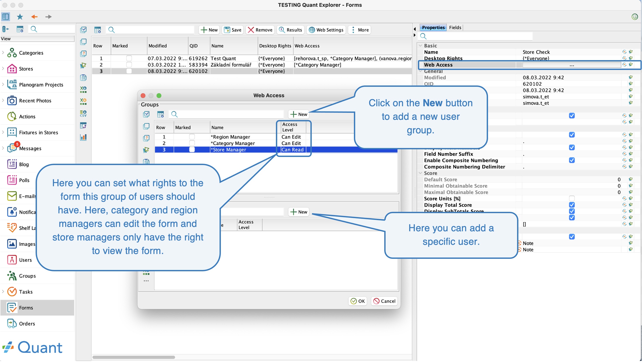Viewport: 644px width, 362px height.
Task: Select Forms in the sidebar
Action: click(38, 308)
